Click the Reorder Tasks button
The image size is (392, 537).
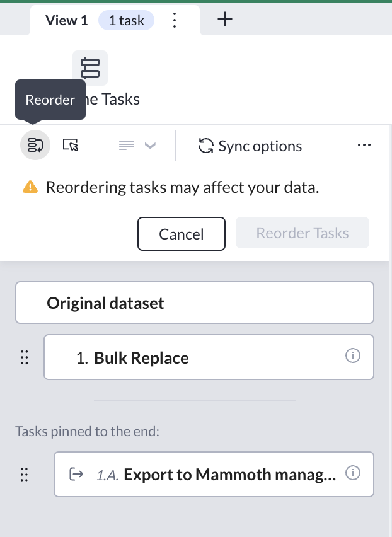tap(303, 234)
